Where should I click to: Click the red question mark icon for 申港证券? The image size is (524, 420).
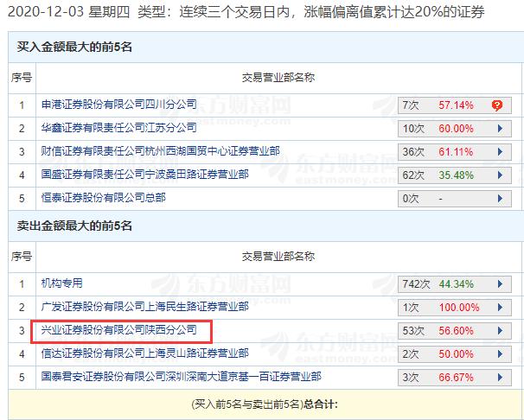(497, 105)
